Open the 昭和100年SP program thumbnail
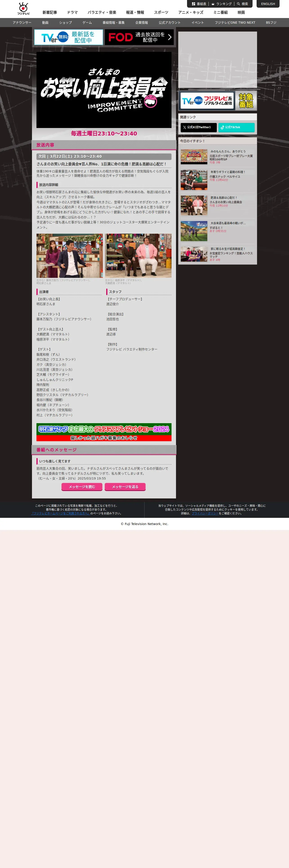This screenshot has width=289, height=868. pyautogui.click(x=194, y=157)
